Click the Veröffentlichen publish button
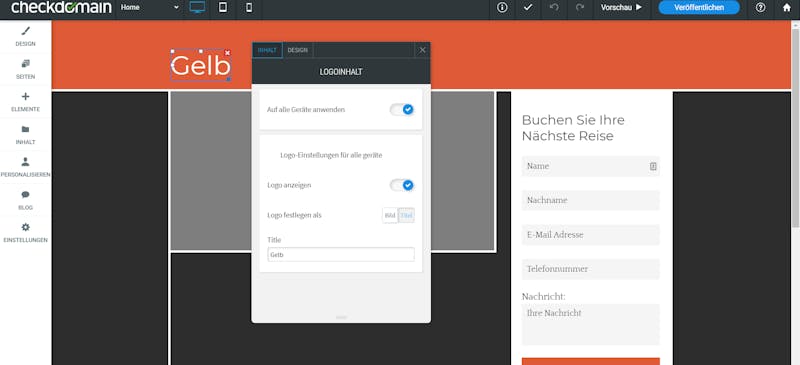Viewport: 800px width, 365px height. tap(699, 8)
